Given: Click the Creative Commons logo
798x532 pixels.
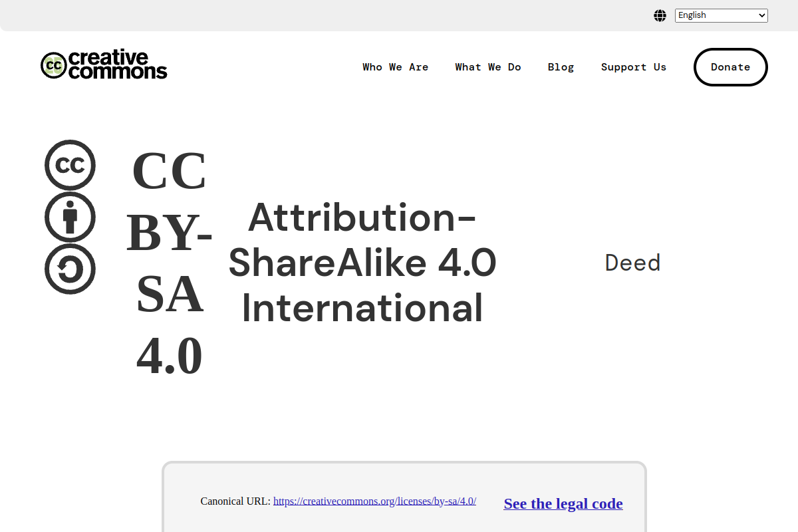Looking at the screenshot, I should [x=104, y=65].
